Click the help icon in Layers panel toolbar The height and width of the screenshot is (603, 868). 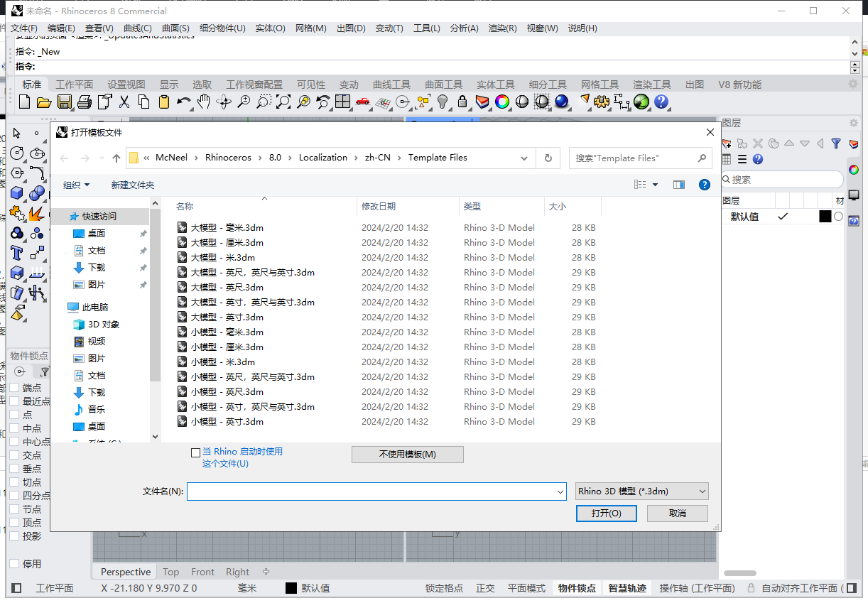(758, 159)
